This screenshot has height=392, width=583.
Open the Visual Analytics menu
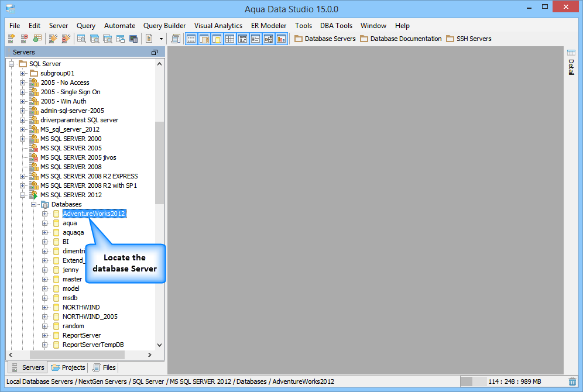click(x=218, y=26)
